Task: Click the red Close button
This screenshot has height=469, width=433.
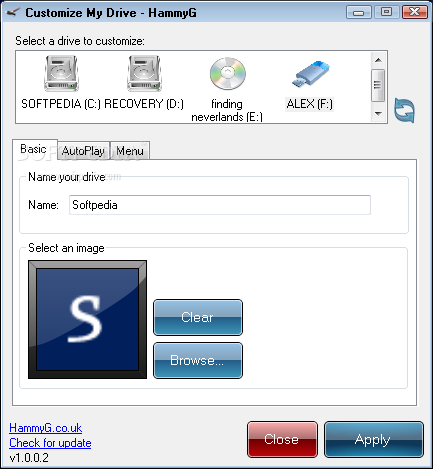Action: [x=282, y=439]
